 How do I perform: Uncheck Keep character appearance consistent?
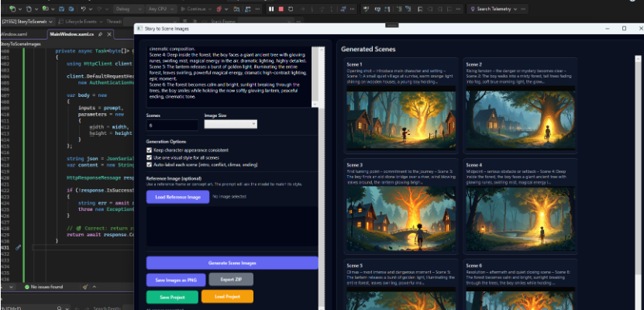pos(150,150)
